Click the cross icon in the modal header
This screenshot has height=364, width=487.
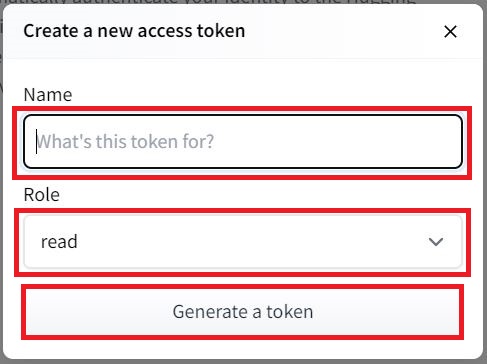point(450,32)
